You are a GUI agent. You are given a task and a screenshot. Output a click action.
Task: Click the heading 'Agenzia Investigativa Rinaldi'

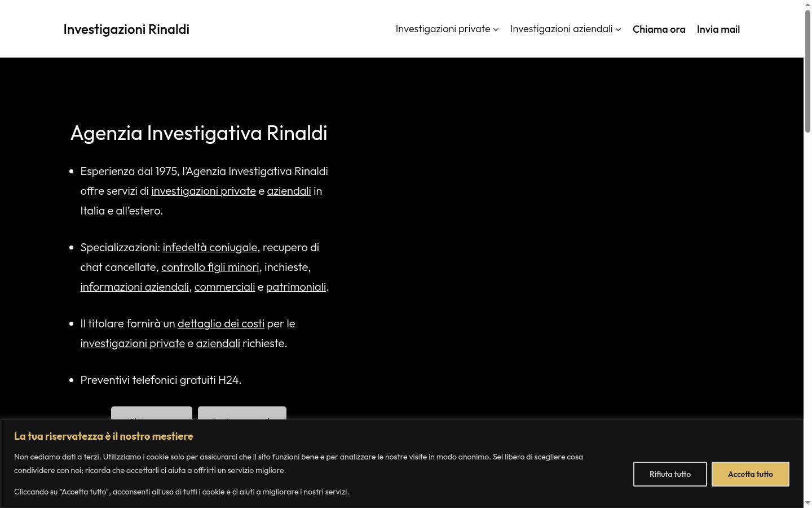pyautogui.click(x=198, y=133)
